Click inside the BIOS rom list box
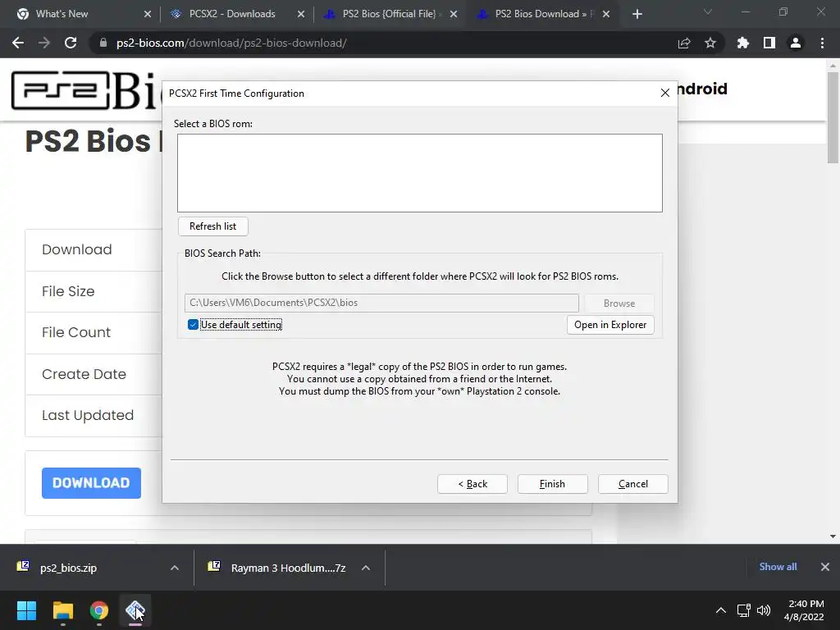 click(420, 173)
